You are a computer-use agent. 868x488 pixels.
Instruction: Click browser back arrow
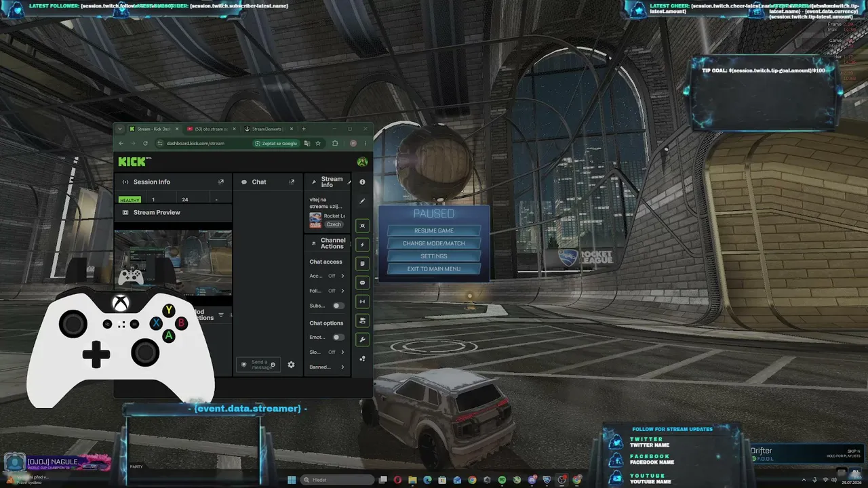click(121, 143)
